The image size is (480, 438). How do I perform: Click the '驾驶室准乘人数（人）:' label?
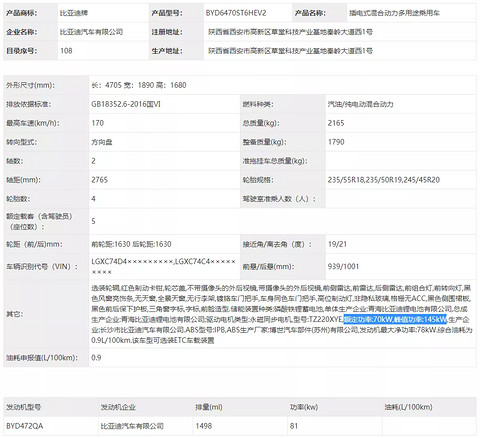pyautogui.click(x=279, y=199)
